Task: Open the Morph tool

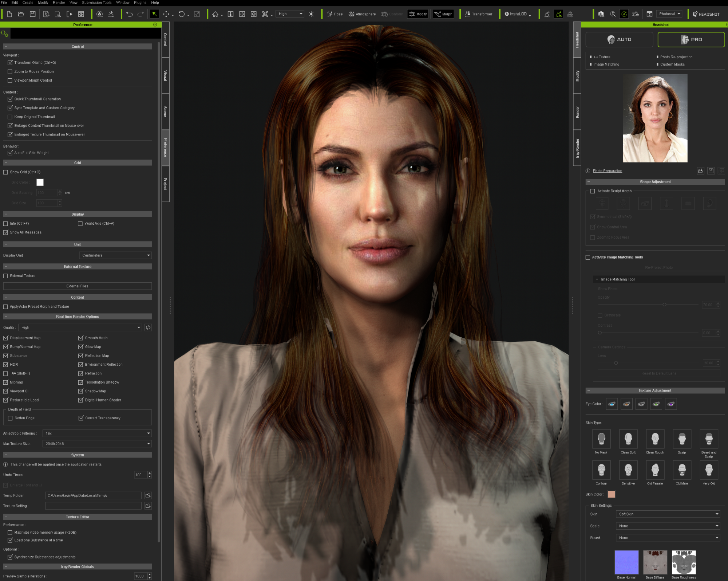Action: [x=443, y=14]
